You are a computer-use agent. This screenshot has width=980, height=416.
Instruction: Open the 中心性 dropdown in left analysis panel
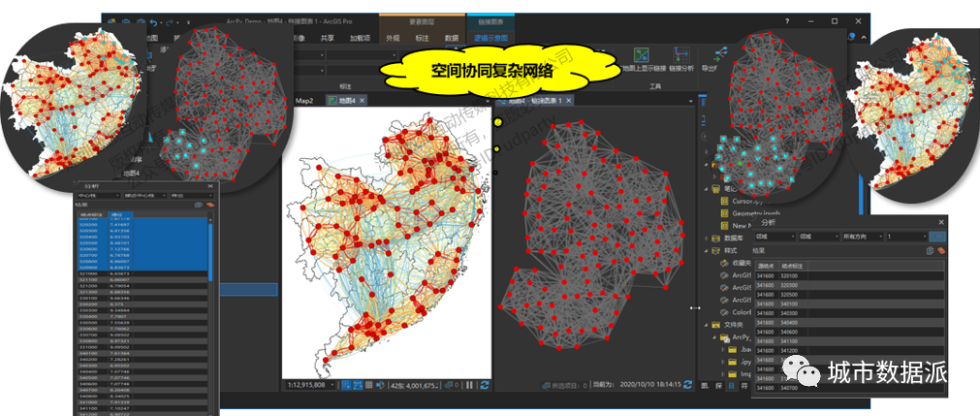98,195
